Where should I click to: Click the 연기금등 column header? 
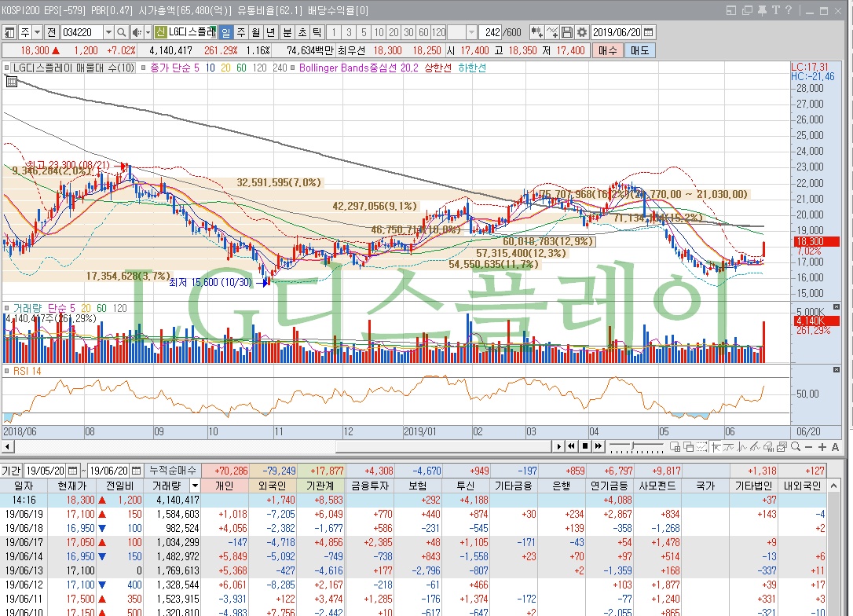click(610, 486)
